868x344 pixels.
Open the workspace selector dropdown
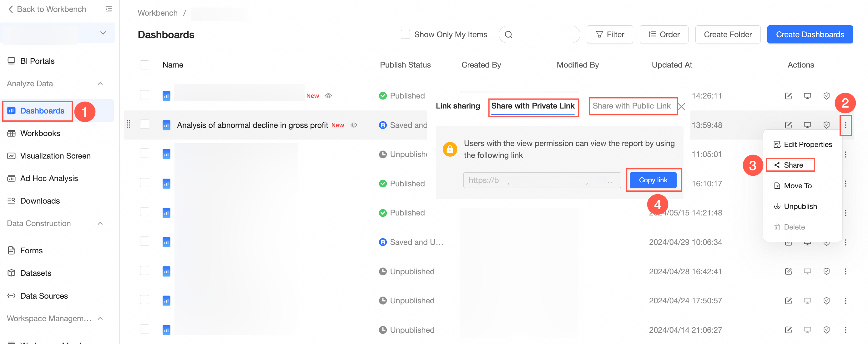pyautogui.click(x=103, y=33)
